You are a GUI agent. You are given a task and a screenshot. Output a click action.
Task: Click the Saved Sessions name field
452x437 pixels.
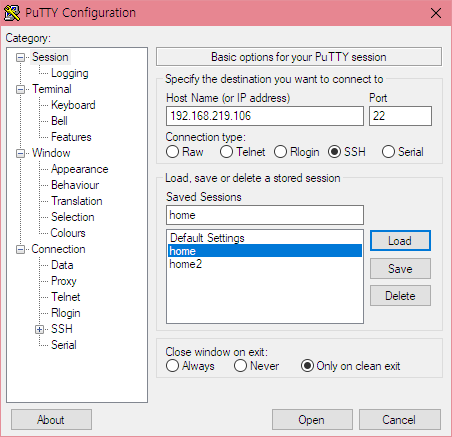[x=265, y=215]
